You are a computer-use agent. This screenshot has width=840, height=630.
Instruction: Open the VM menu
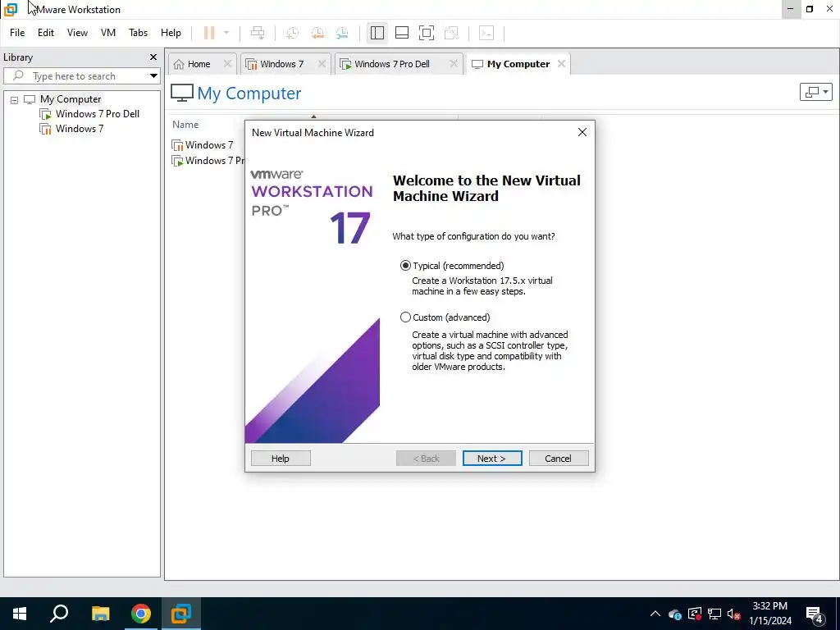[108, 33]
